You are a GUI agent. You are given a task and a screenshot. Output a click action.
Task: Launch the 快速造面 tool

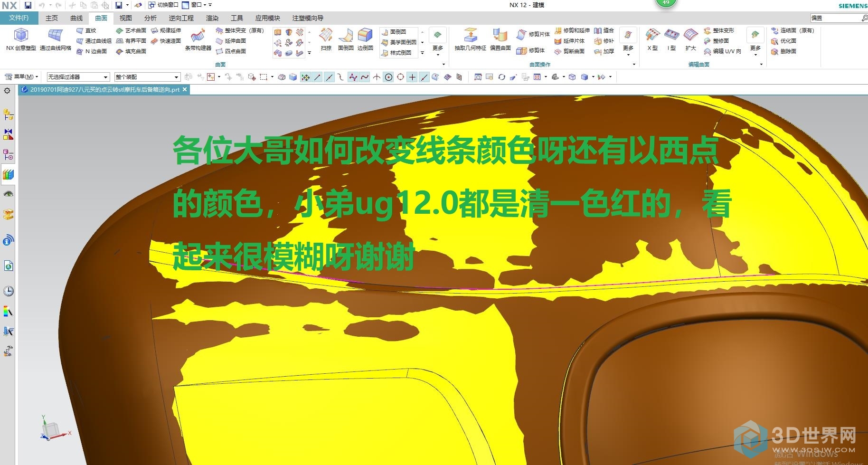pyautogui.click(x=166, y=41)
